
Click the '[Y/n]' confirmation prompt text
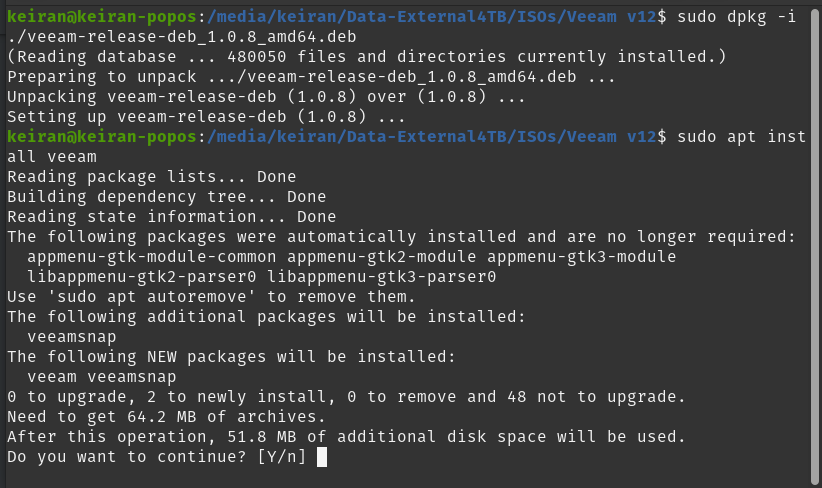pyautogui.click(x=282, y=457)
